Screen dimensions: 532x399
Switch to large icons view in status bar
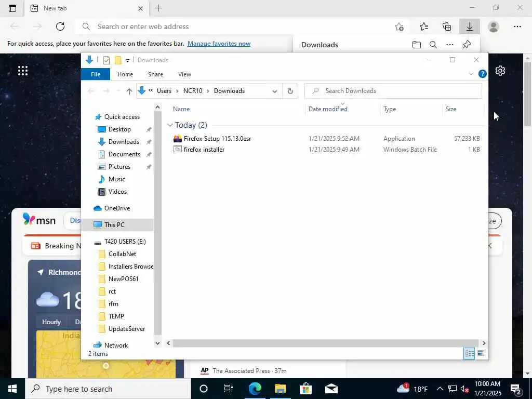pos(481,353)
